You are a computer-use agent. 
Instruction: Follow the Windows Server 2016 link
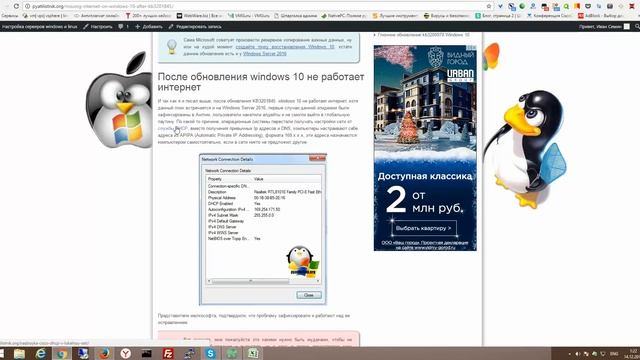click(264, 53)
